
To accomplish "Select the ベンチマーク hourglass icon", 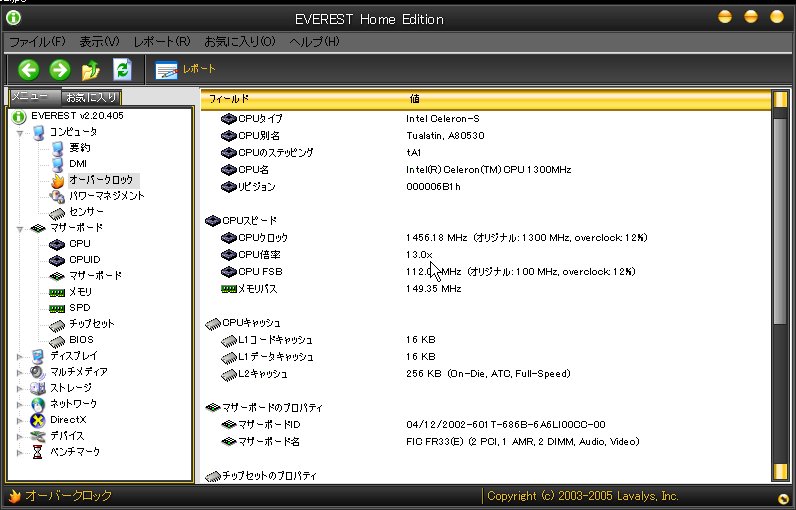I will tap(38, 452).
